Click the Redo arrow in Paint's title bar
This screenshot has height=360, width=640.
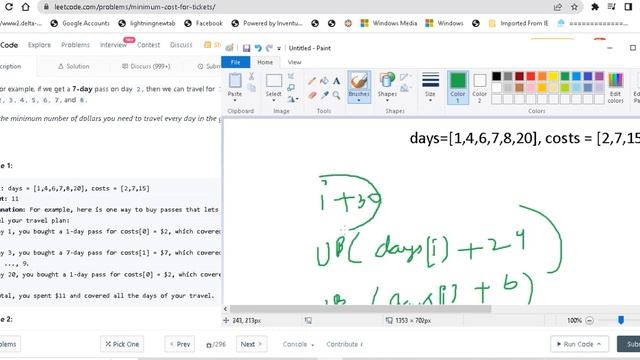[269, 48]
